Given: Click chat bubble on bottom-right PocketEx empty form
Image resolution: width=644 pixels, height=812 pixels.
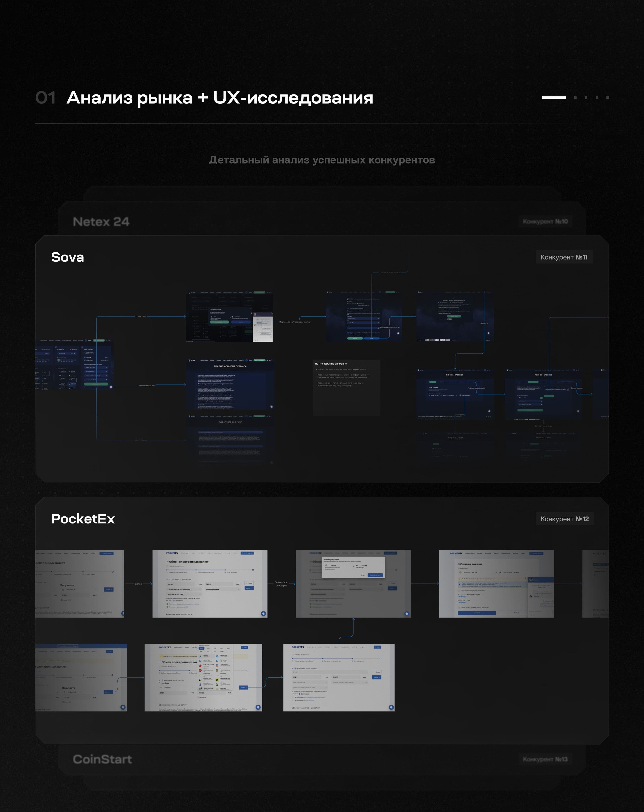Looking at the screenshot, I should tap(391, 707).
